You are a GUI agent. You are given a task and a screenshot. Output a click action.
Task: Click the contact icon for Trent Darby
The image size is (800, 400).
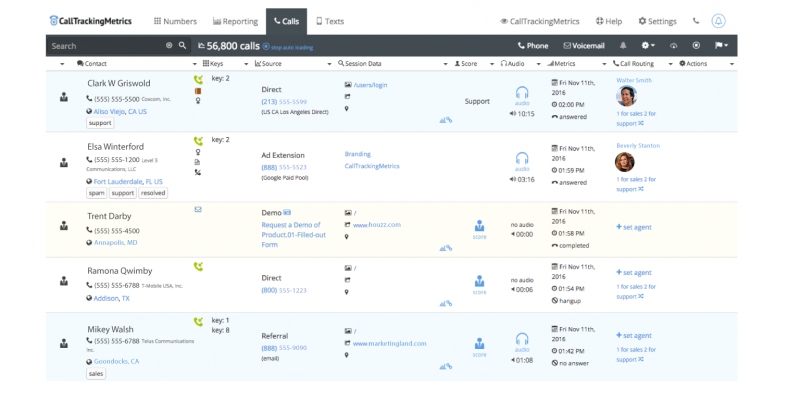64,225
